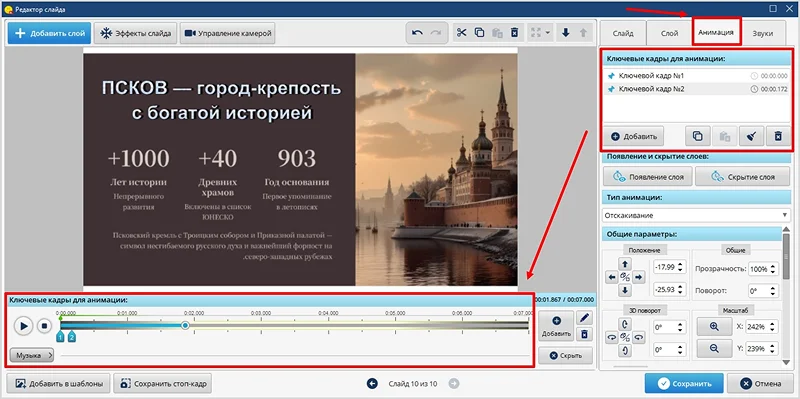Image resolution: width=800 pixels, height=399 pixels.
Task: Click the Добавить слой button
Action: point(49,33)
